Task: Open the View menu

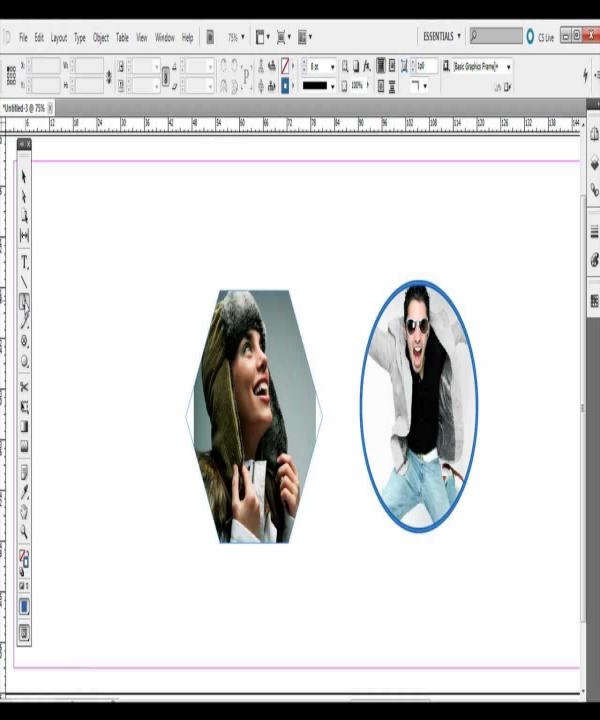Action: tap(141, 38)
